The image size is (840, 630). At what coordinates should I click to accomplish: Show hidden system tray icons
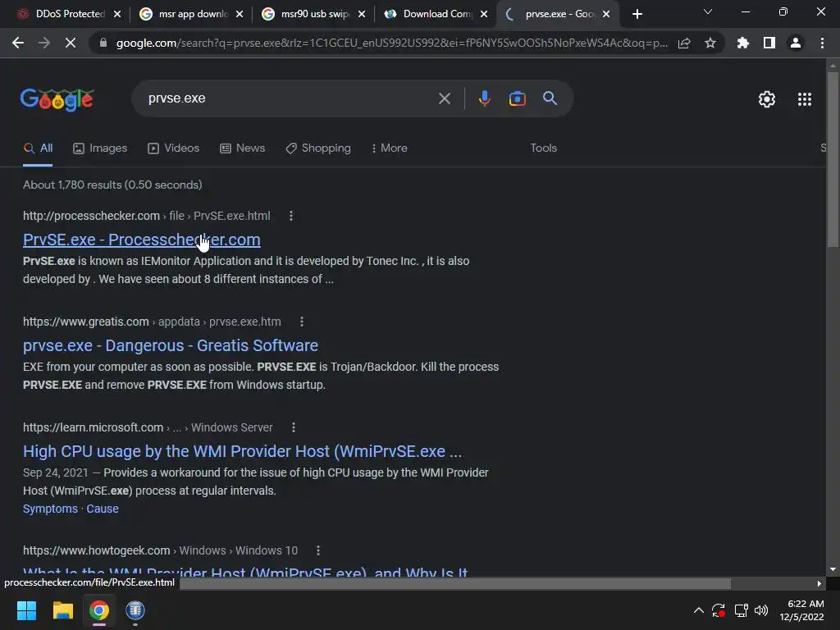(699, 610)
